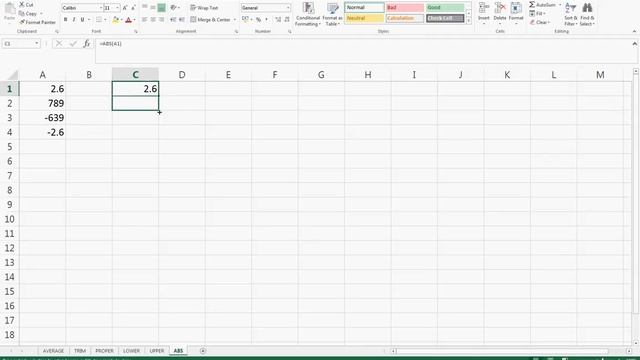Center text horizontally in the cell
This screenshot has height=360, width=640.
tap(153, 20)
